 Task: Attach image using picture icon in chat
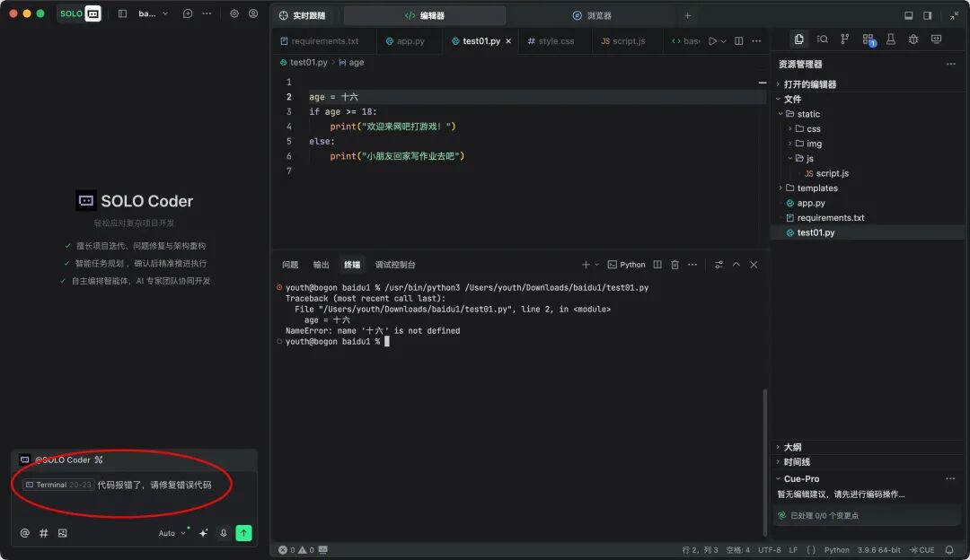[63, 533]
